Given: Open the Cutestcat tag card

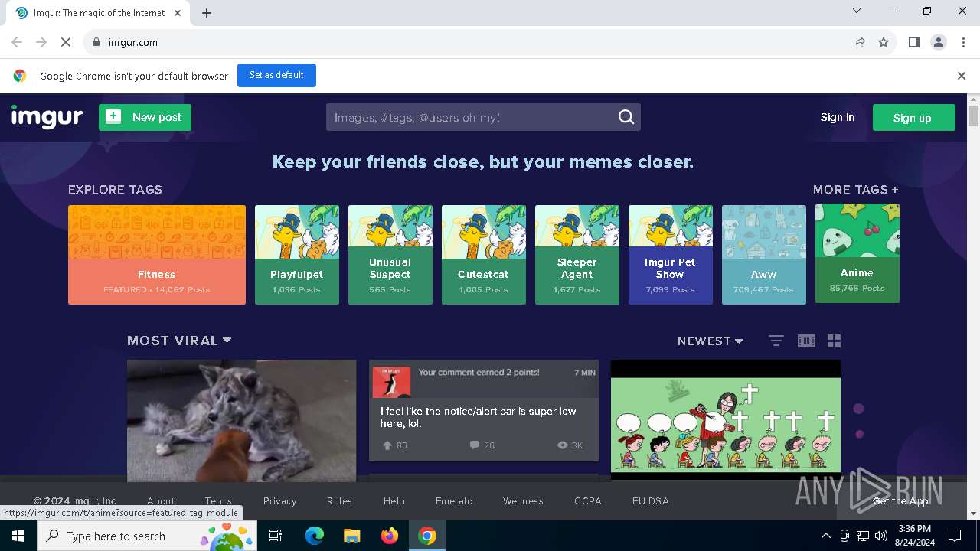Looking at the screenshot, I should 484,255.
